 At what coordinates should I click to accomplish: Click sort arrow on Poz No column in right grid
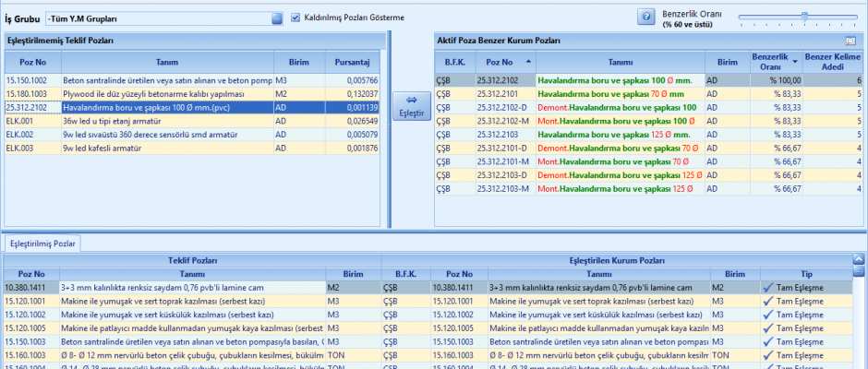[528, 61]
